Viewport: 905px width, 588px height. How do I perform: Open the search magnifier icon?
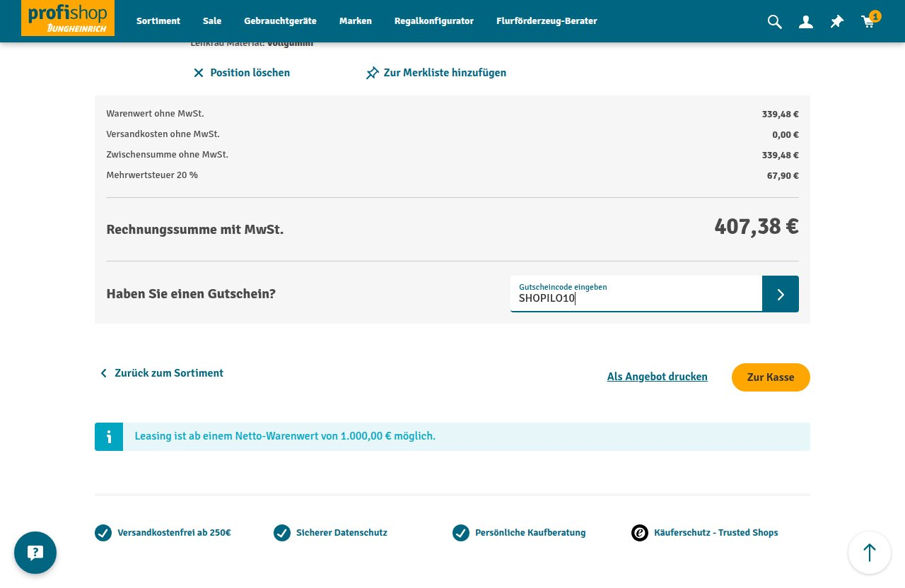(x=775, y=22)
